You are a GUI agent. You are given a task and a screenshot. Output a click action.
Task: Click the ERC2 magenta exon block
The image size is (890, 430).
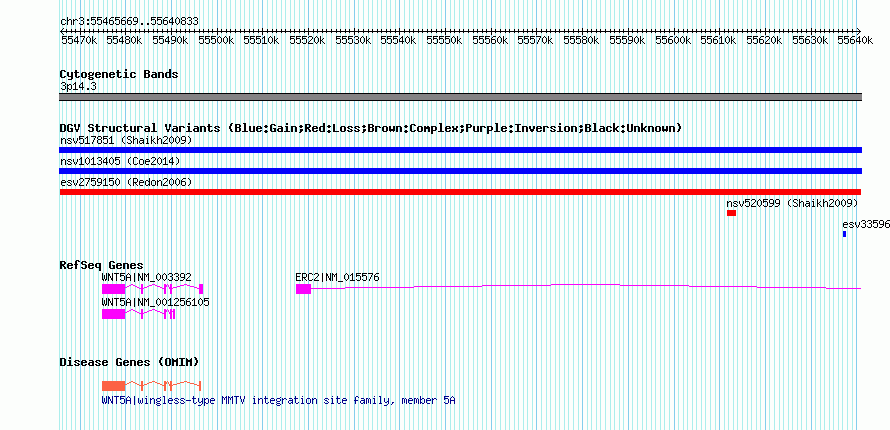click(x=303, y=289)
